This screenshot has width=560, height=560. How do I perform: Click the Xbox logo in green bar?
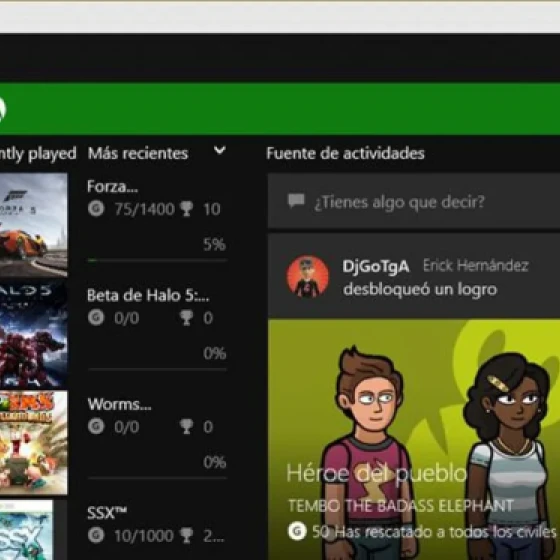2,110
